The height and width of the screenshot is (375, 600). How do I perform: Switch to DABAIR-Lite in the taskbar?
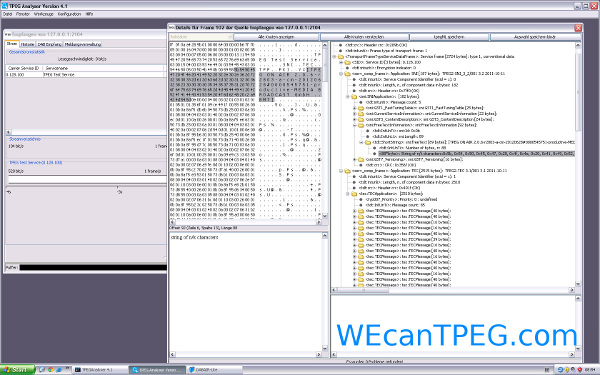tap(214, 370)
